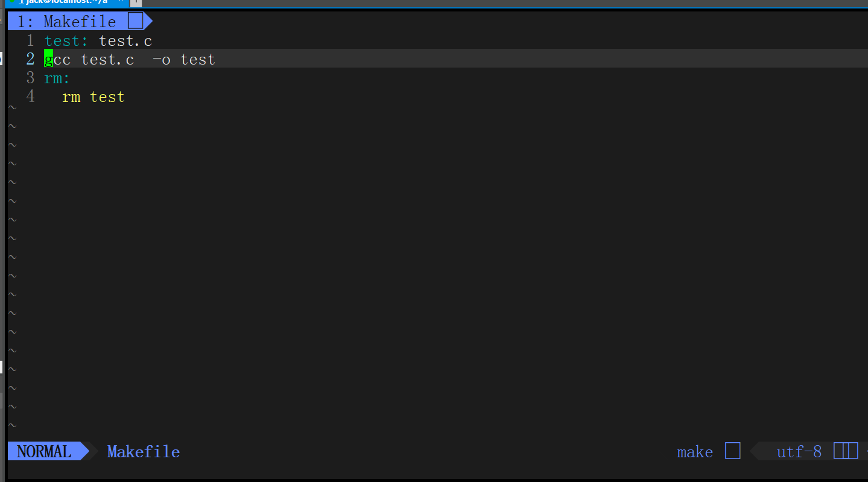868x482 pixels.
Task: Click the green connection status dot on terminal tab
Action: pyautogui.click(x=12, y=2)
